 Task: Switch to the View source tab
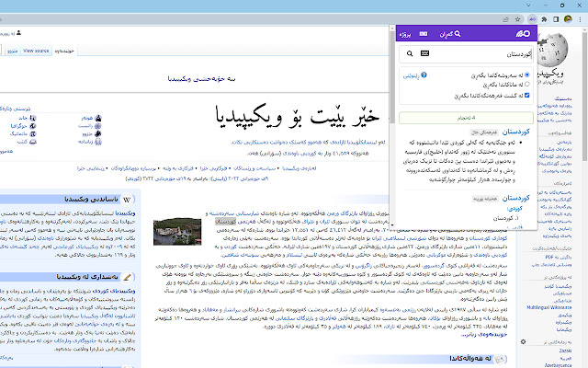(x=37, y=50)
